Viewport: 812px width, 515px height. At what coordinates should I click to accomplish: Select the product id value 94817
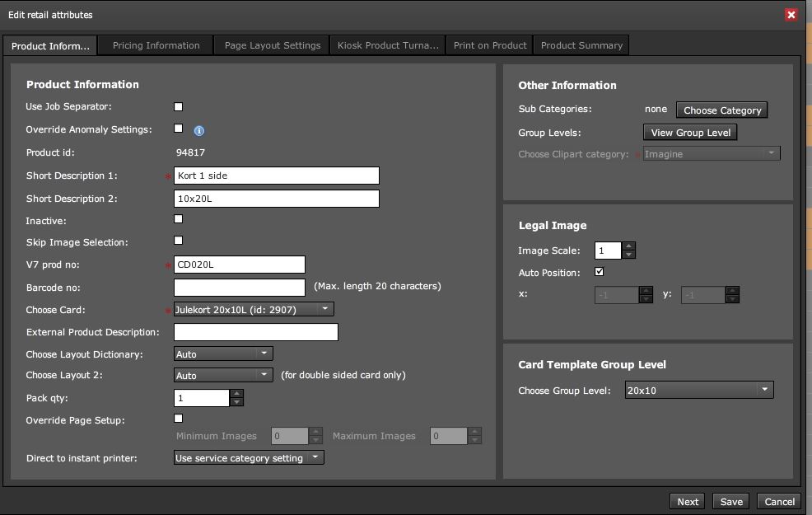[x=190, y=152]
